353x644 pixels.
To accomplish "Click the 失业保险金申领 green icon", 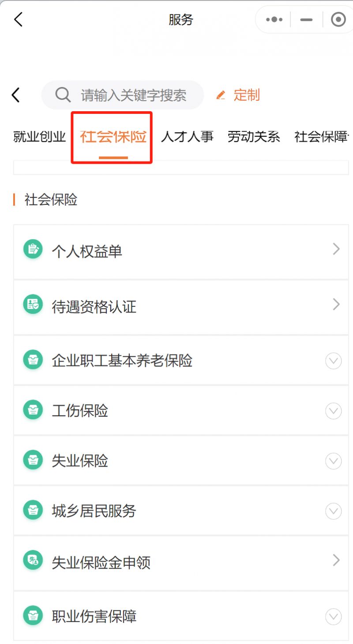I will pyautogui.click(x=33, y=560).
